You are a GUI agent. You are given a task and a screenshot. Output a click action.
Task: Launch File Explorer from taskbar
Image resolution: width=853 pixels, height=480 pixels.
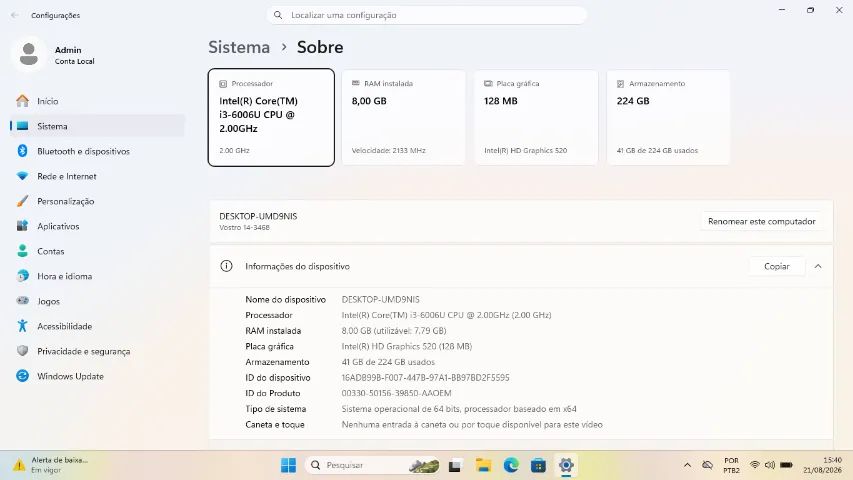[483, 465]
